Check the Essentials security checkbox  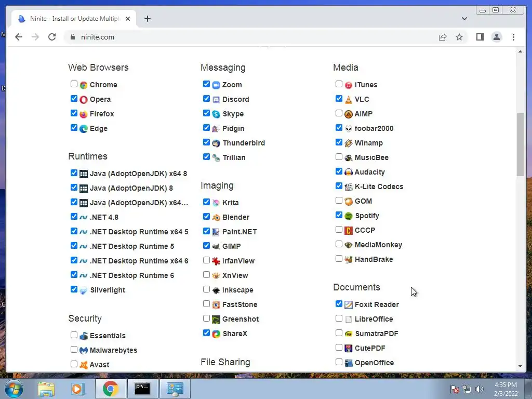pos(74,335)
